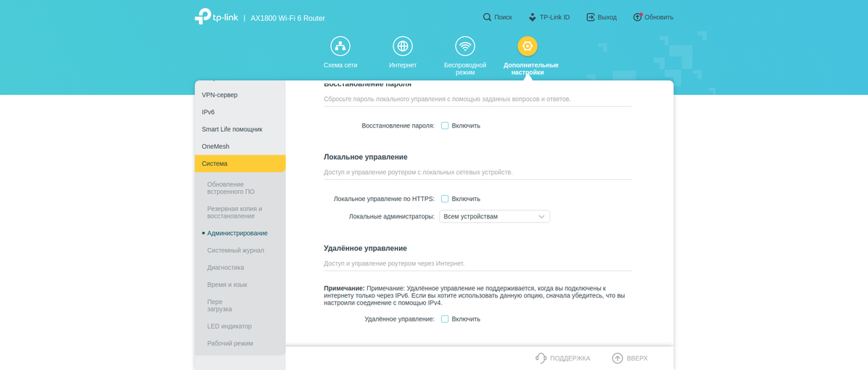
Task: Open the wireless mode Wi-Fi icon
Action: [465, 46]
